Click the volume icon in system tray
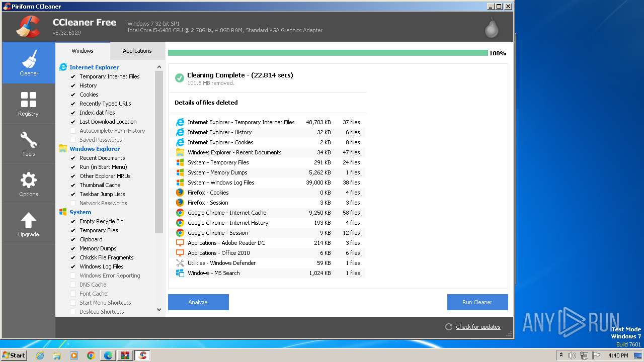 tap(572, 355)
